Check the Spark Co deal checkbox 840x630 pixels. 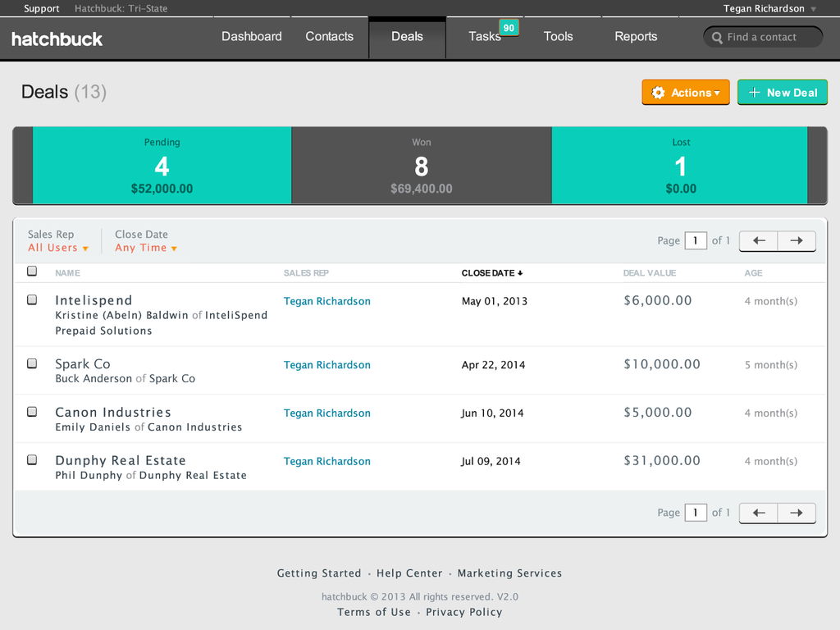(x=32, y=363)
